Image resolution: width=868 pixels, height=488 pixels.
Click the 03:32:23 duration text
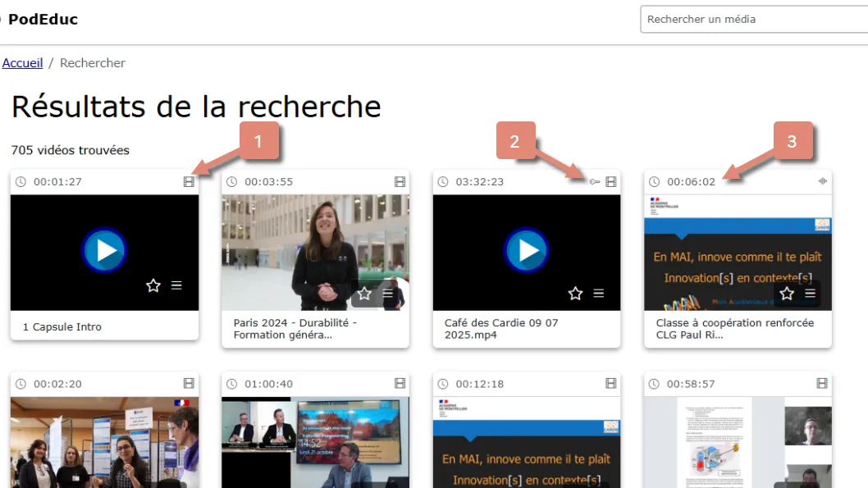[x=479, y=181]
